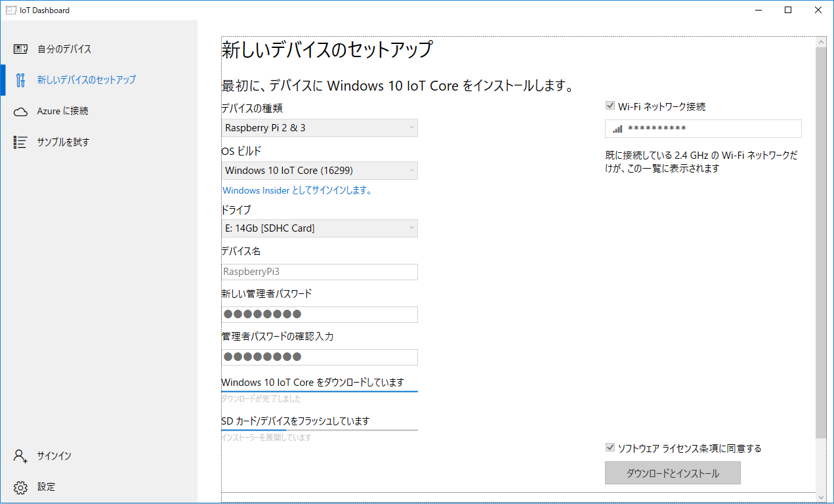This screenshot has width=834, height=504.
Task: Click the Windows Insider としてサインインします link
Action: 298,191
